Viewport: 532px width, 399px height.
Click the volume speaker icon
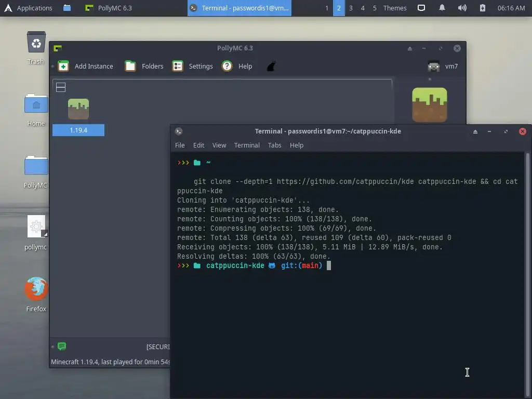(462, 8)
